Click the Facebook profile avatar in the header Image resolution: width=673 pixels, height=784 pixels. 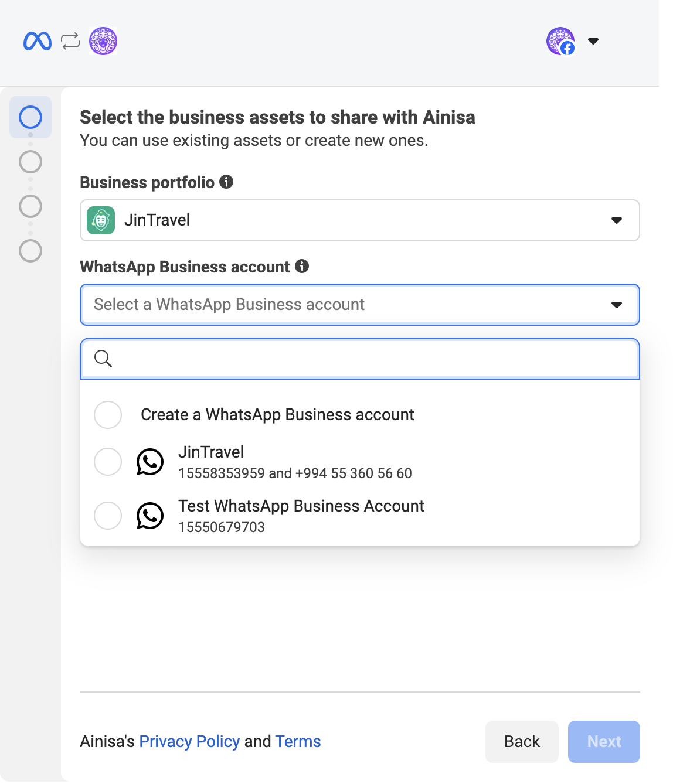(560, 42)
